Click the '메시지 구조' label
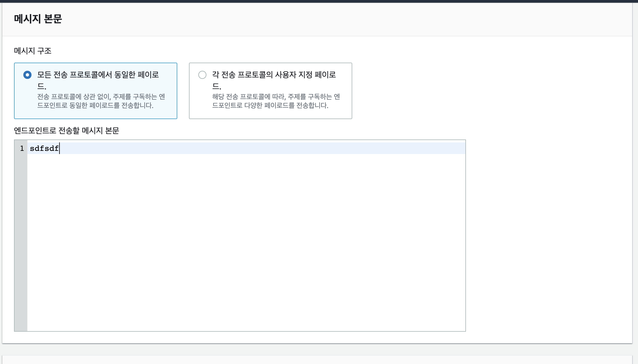638x364 pixels. click(x=33, y=51)
